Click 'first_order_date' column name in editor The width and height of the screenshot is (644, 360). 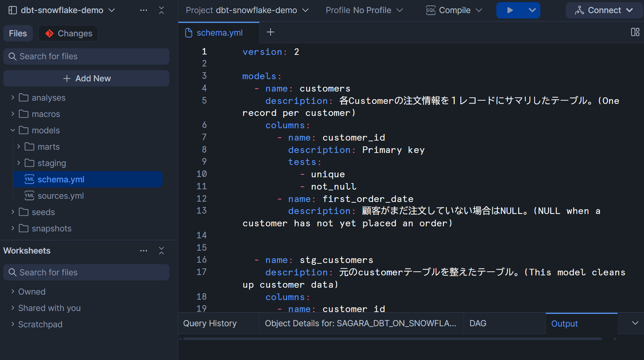(368, 199)
